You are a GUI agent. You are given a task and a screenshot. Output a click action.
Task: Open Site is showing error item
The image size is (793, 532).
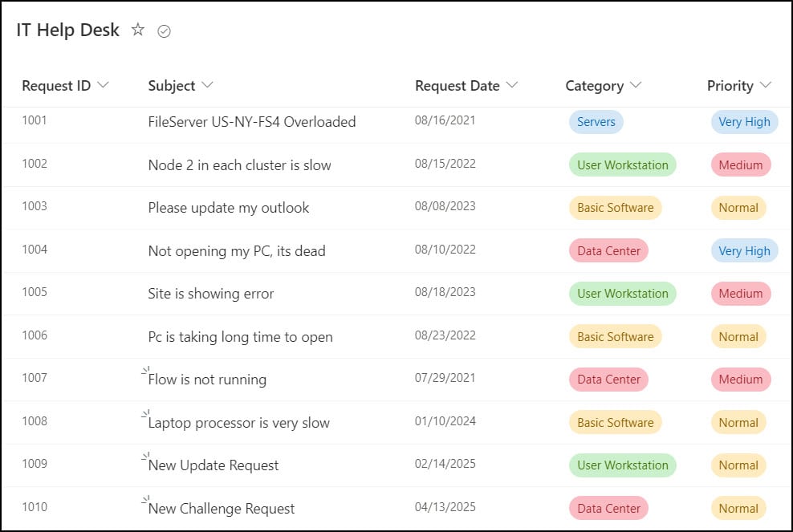[x=211, y=294]
